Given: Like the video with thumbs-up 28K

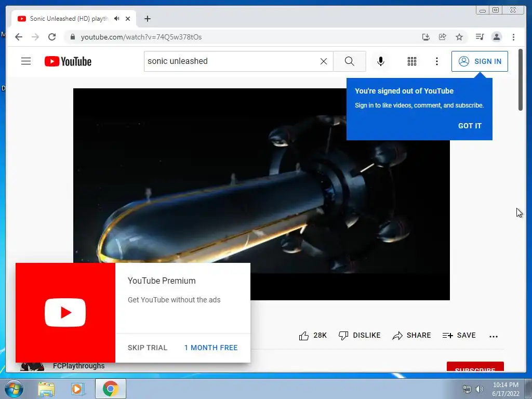Looking at the screenshot, I should click(313, 336).
